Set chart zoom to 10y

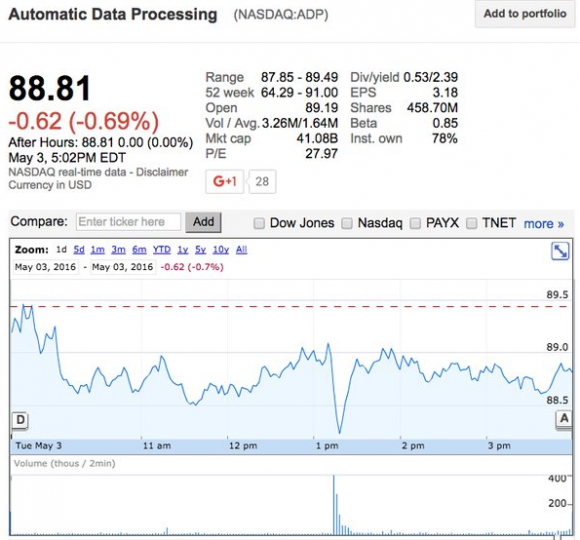[221, 250]
